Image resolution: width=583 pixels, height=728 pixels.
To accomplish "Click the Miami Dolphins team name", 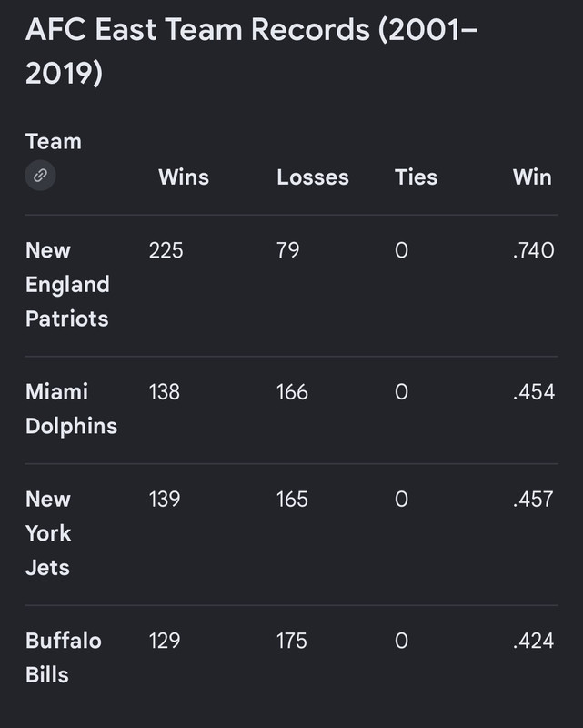I will [71, 409].
